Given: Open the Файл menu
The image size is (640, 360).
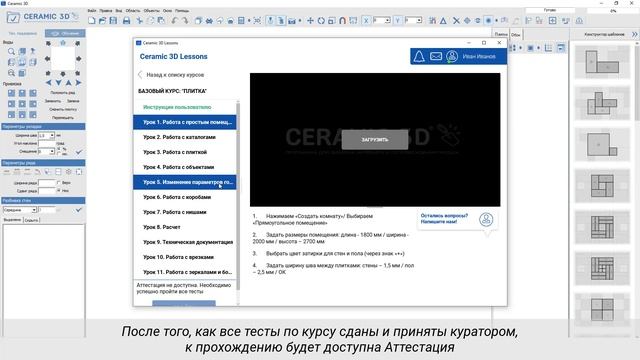Looking at the screenshot, I should 92,11.
